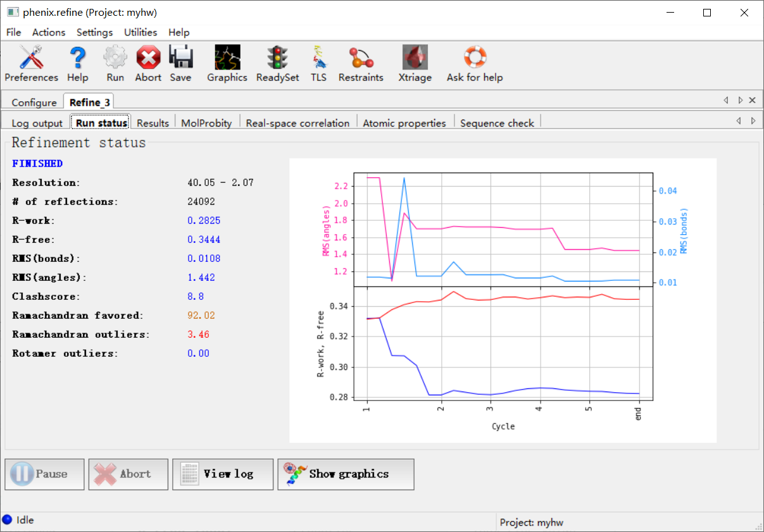Click the blue Idle status indicator
This screenshot has height=532, width=764.
tap(8, 520)
